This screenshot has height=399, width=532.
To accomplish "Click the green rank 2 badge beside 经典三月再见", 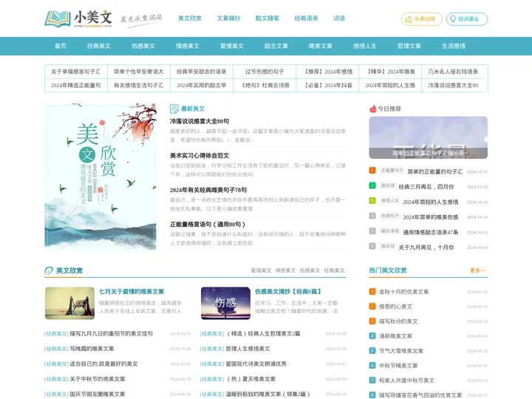I will point(372,185).
